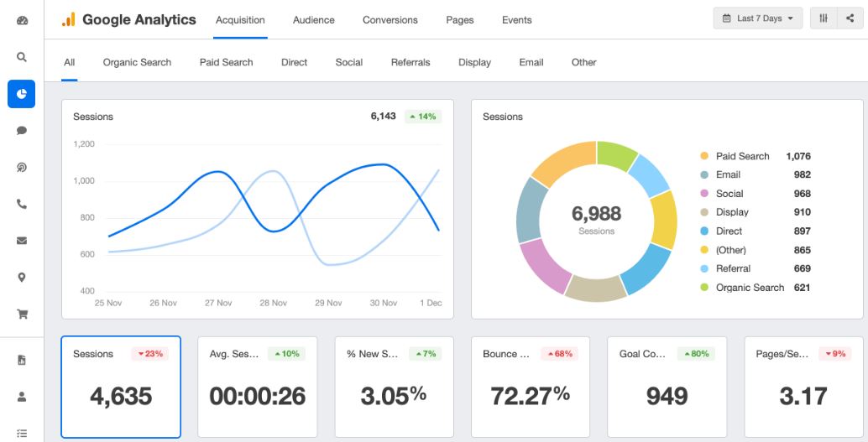Click the email envelope sidebar icon
Viewport: 868px width, 442px height.
[x=22, y=241]
